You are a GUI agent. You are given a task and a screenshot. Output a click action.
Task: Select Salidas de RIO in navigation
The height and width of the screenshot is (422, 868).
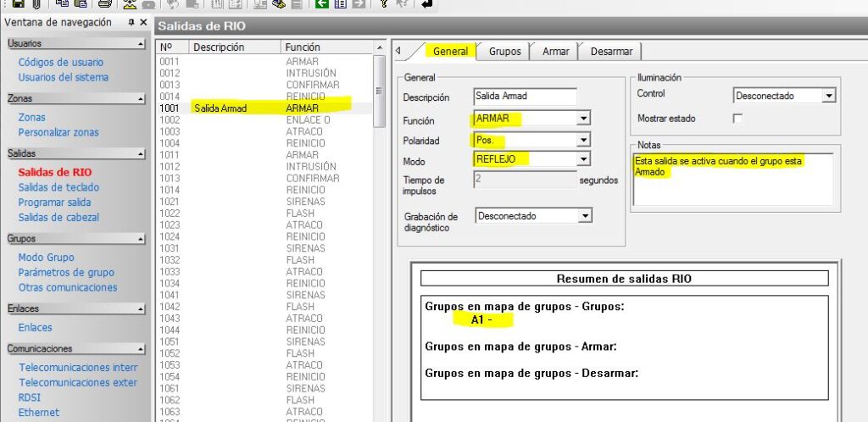[x=55, y=173]
